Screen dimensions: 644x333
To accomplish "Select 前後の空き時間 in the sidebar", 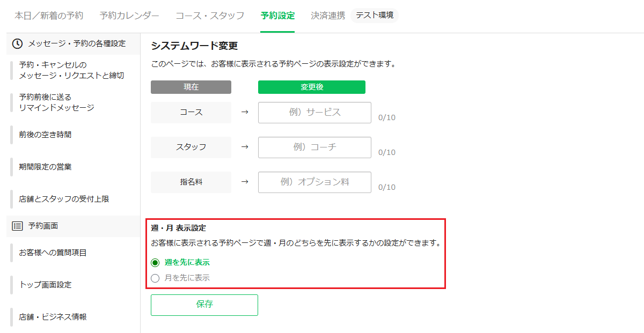I will pos(45,135).
